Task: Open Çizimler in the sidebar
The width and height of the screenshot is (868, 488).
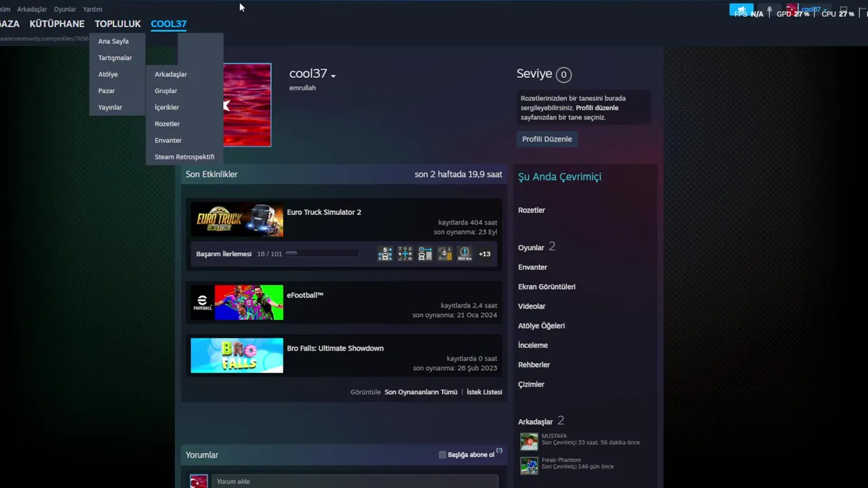Action: click(x=531, y=384)
